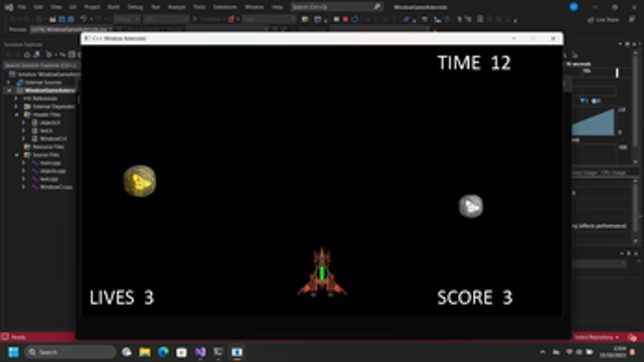Click the Save icon in the toolbar
The height and width of the screenshot is (362, 644).
62,19
